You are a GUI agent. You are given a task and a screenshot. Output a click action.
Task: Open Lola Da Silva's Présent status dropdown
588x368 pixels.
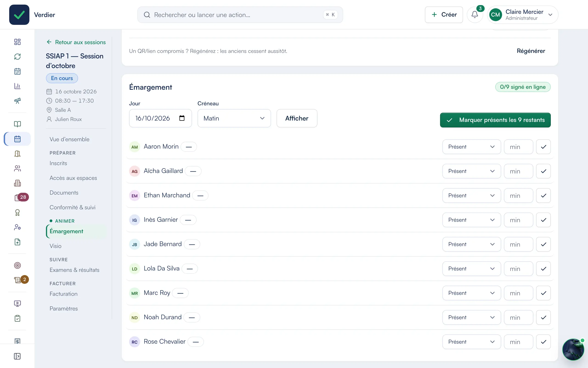click(471, 269)
